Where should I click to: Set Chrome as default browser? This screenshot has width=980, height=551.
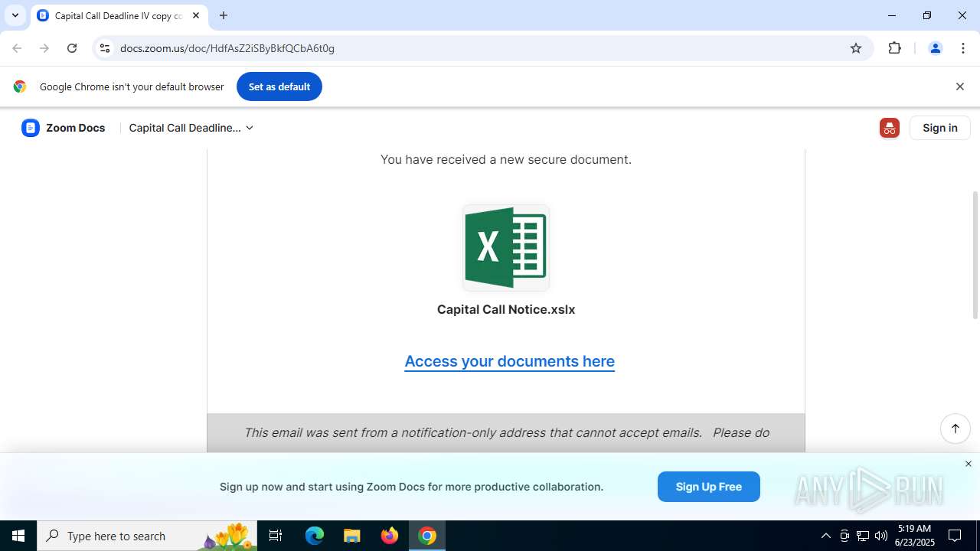[279, 86]
